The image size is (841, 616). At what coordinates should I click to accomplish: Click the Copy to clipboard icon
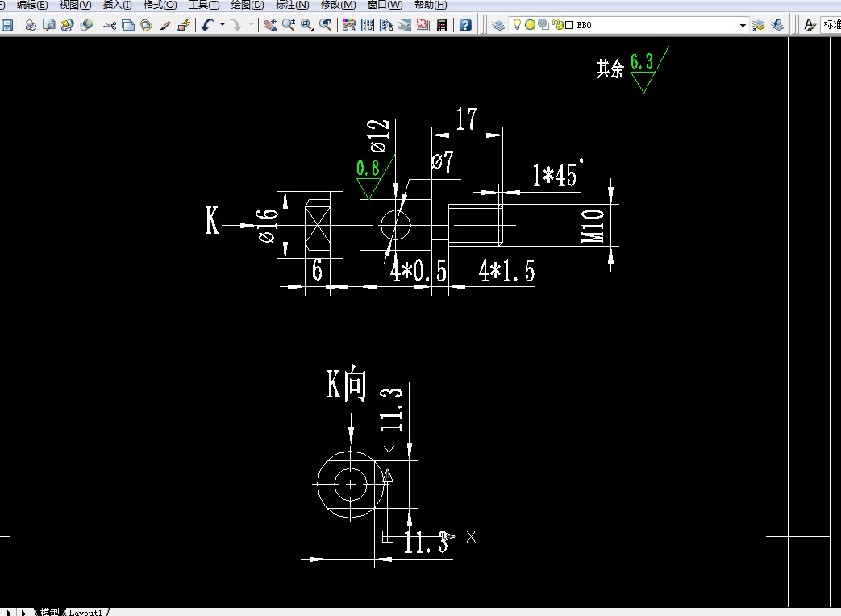[128, 25]
